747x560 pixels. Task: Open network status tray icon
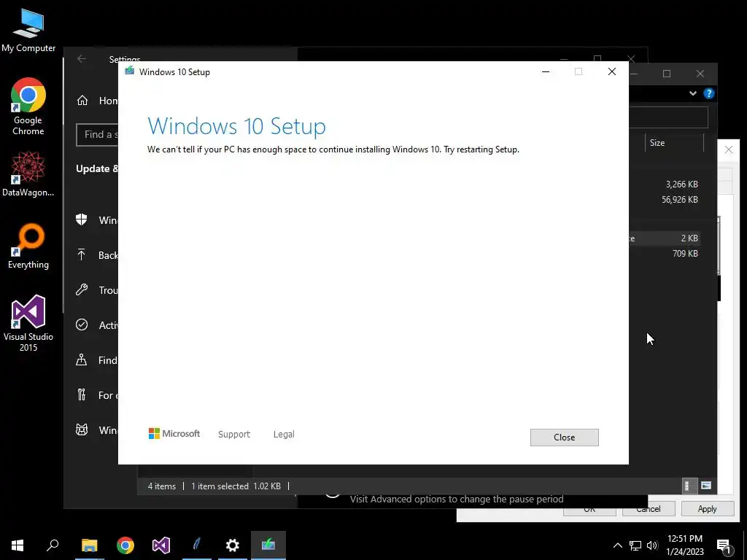click(x=635, y=545)
